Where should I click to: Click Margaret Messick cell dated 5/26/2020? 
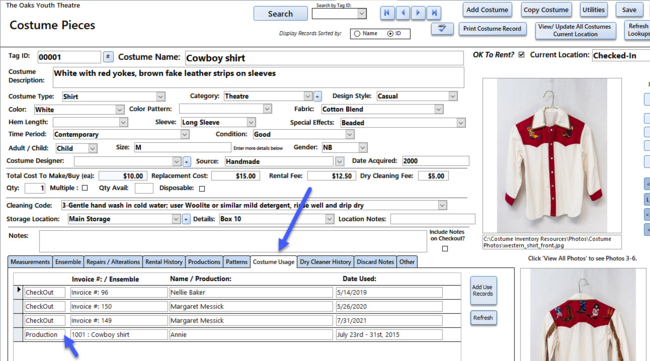coord(251,307)
